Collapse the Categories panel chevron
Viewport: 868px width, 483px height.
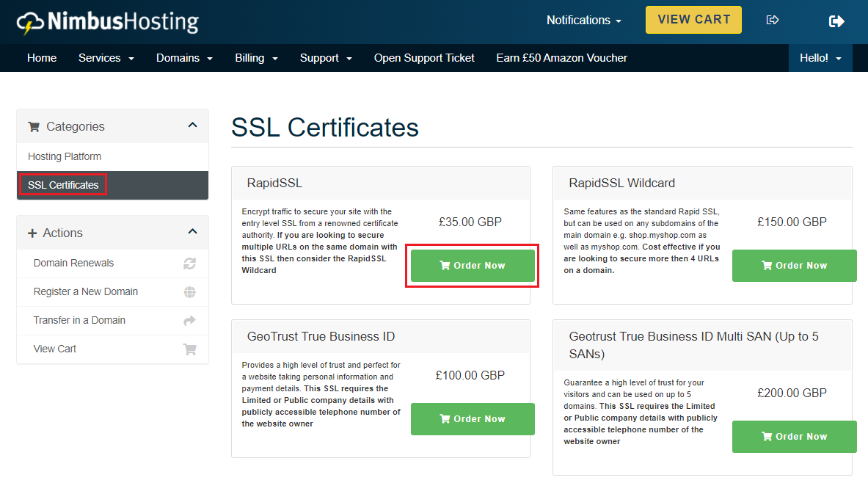[x=192, y=126]
